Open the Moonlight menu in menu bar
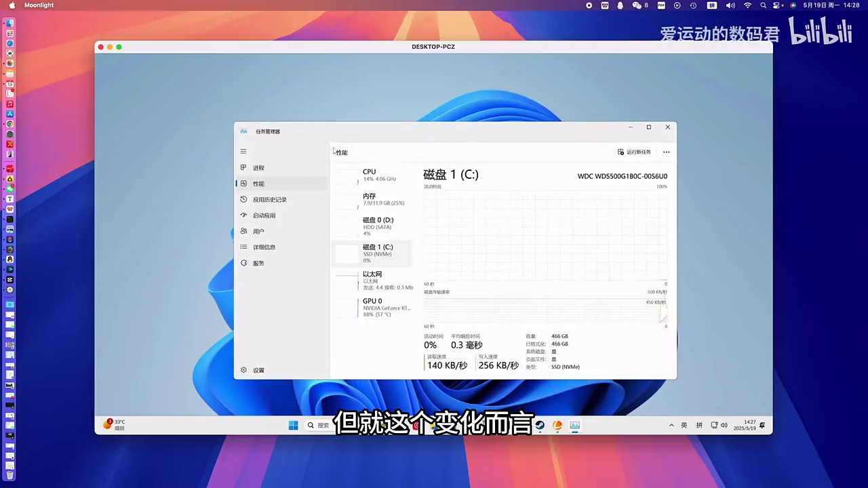 point(39,5)
